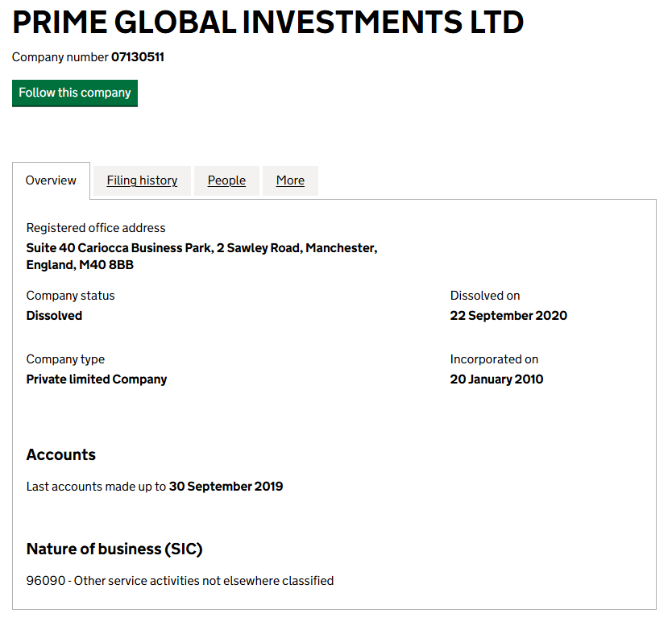This screenshot has width=672, height=626.
Task: Select the More tab
Action: coord(290,180)
